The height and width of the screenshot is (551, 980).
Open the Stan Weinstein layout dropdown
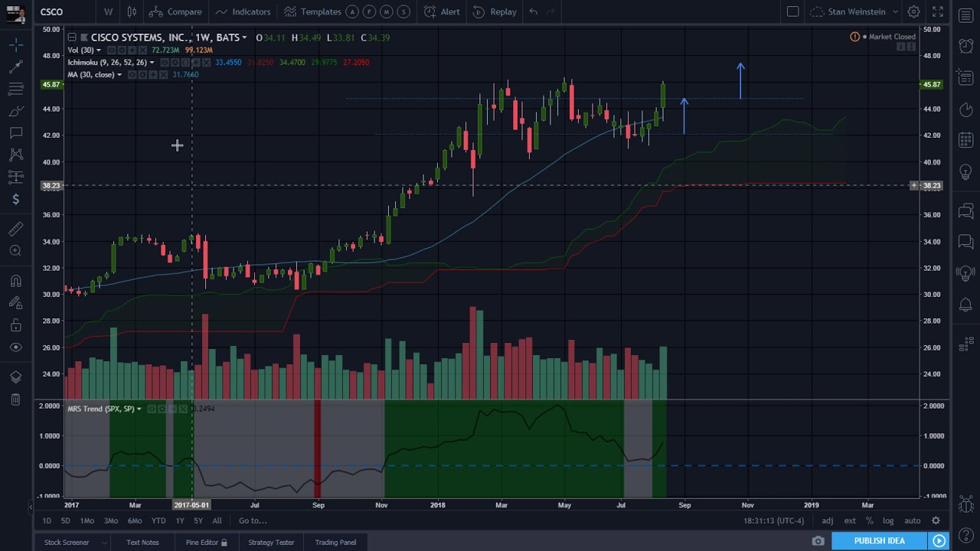(854, 11)
